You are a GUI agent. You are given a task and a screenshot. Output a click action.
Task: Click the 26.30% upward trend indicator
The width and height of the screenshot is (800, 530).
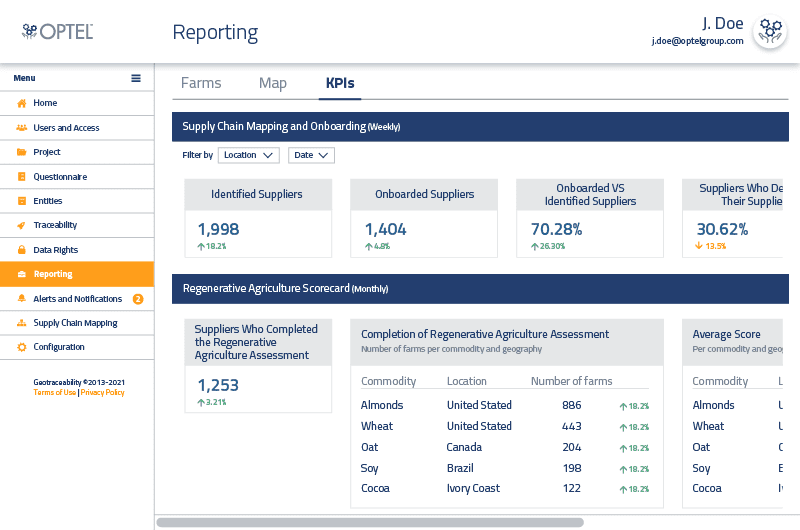tap(548, 246)
